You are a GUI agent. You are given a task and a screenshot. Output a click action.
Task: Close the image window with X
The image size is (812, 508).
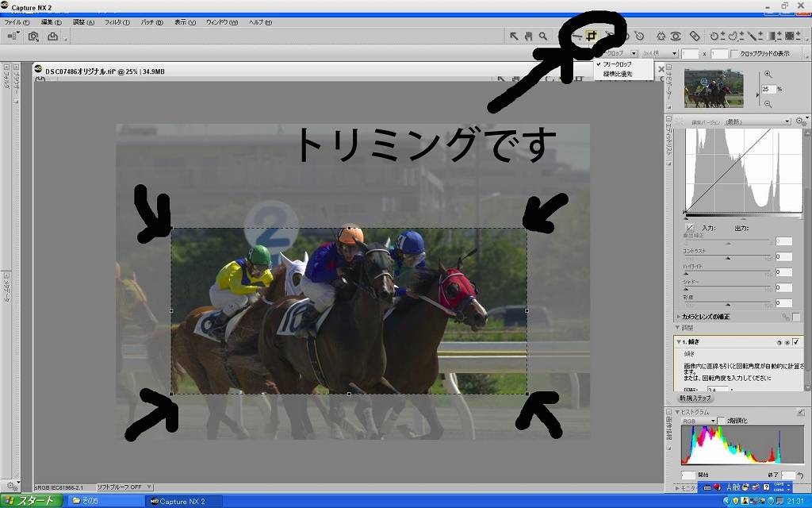(661, 69)
